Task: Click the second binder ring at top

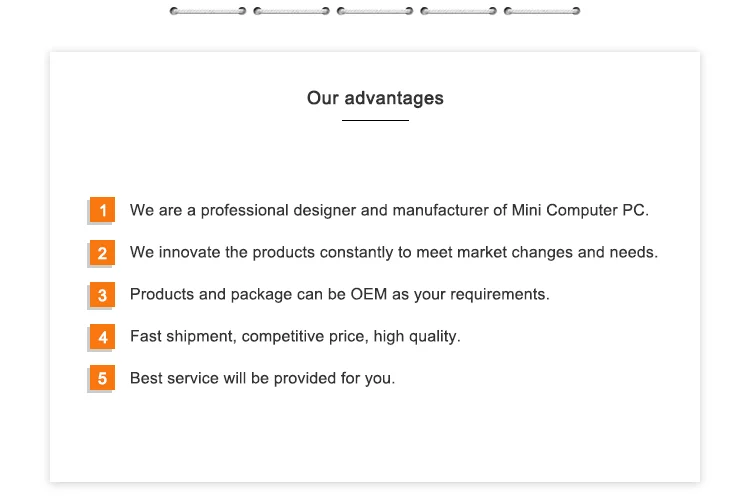Action: coord(291,12)
